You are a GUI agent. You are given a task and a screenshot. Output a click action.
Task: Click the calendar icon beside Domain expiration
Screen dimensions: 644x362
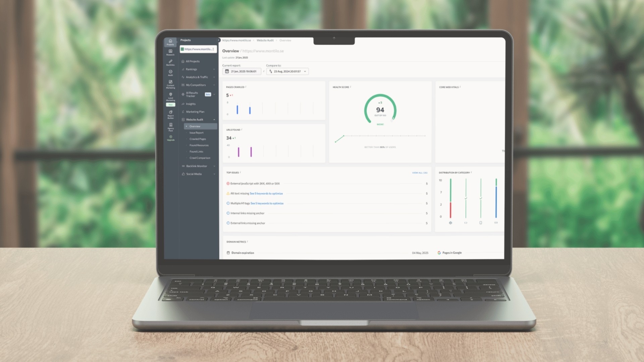click(228, 253)
